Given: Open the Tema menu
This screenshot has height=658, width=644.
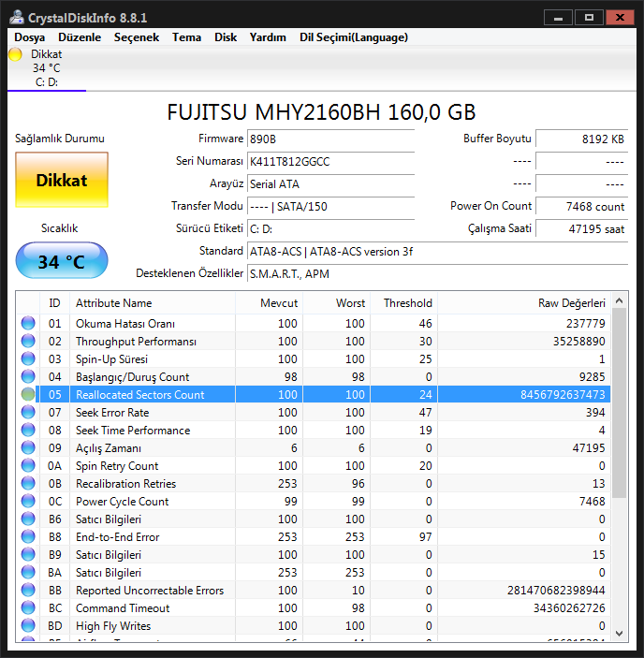Looking at the screenshot, I should coord(186,37).
